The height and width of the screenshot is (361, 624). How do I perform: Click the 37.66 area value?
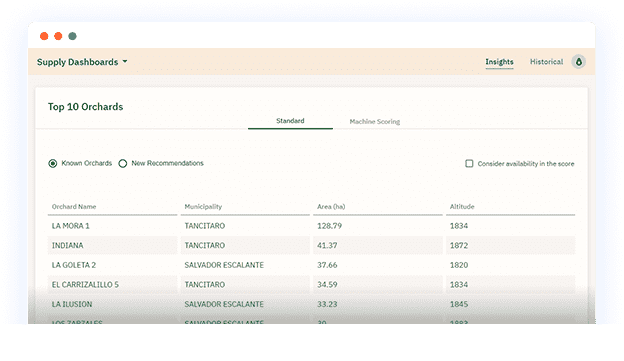[327, 265]
